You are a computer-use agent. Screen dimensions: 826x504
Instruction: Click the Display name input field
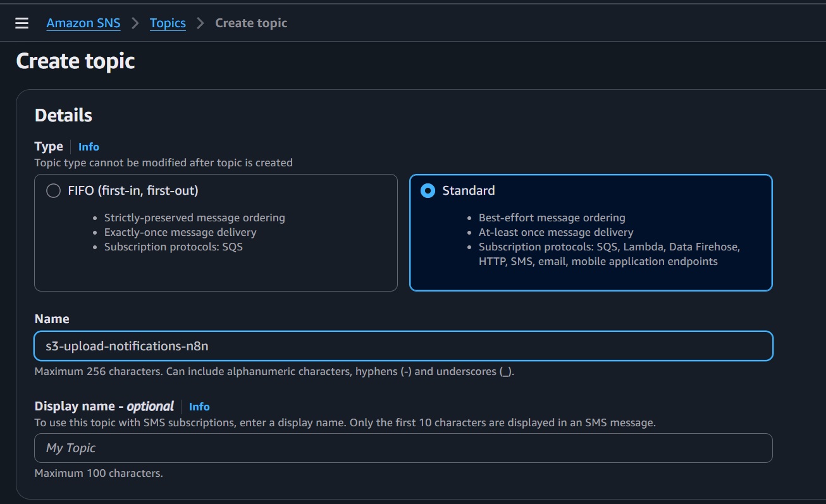(404, 448)
